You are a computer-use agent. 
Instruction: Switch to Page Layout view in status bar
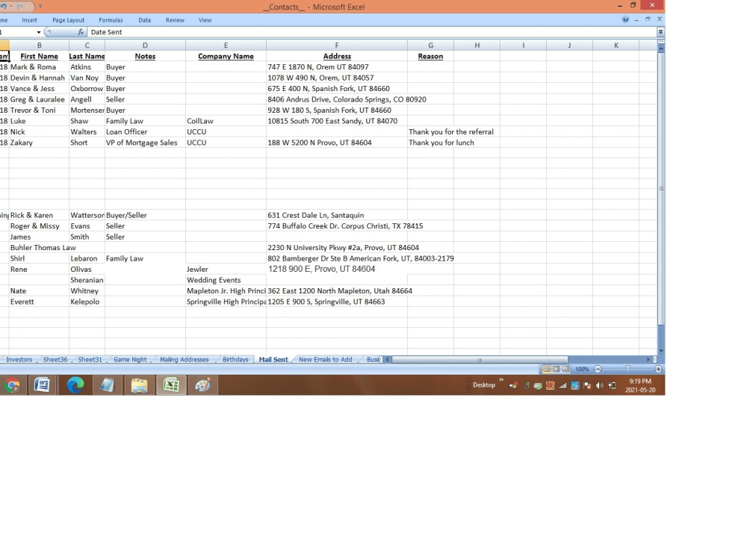coord(556,369)
